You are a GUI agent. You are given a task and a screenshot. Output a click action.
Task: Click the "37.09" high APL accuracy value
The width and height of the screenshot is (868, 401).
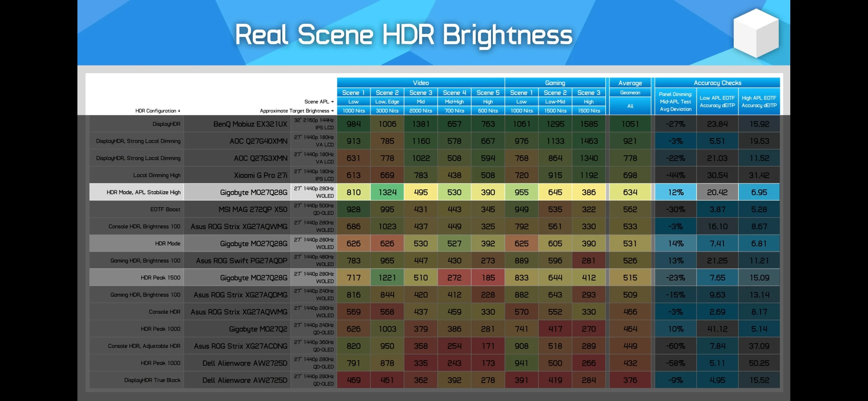point(759,346)
